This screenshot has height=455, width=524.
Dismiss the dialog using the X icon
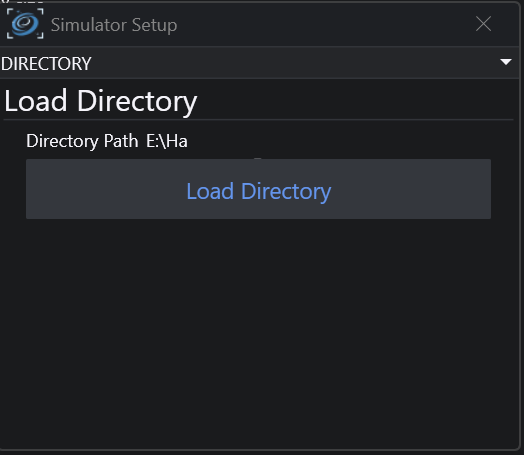click(x=483, y=24)
